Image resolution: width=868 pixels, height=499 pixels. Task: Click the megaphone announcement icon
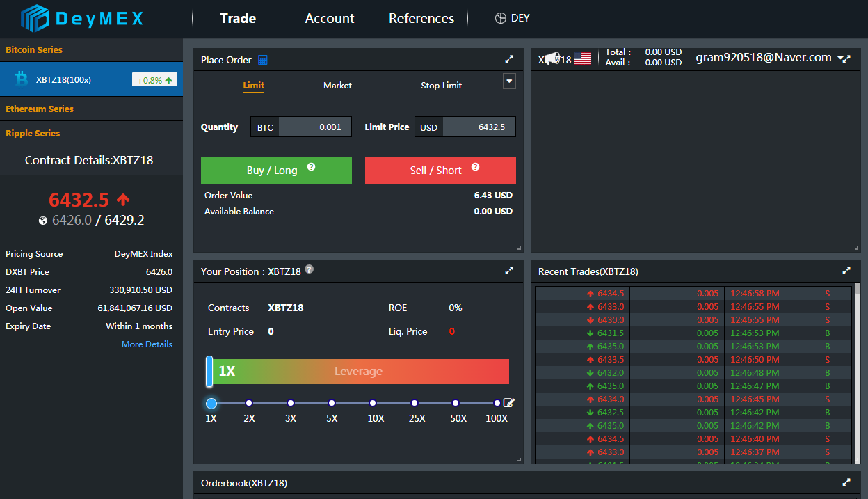552,58
